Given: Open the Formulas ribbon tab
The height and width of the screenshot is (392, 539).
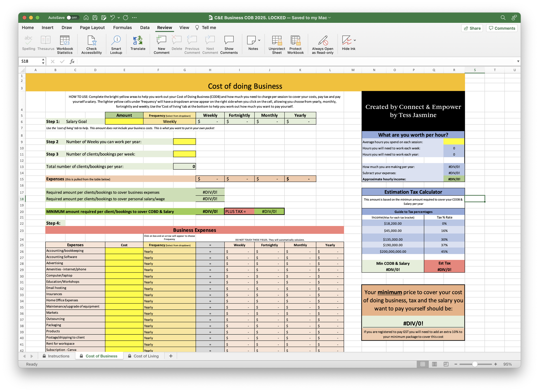Looking at the screenshot, I should pos(122,28).
